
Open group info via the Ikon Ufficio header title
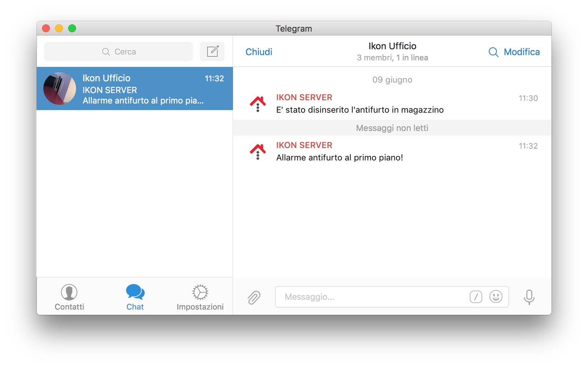coord(392,46)
